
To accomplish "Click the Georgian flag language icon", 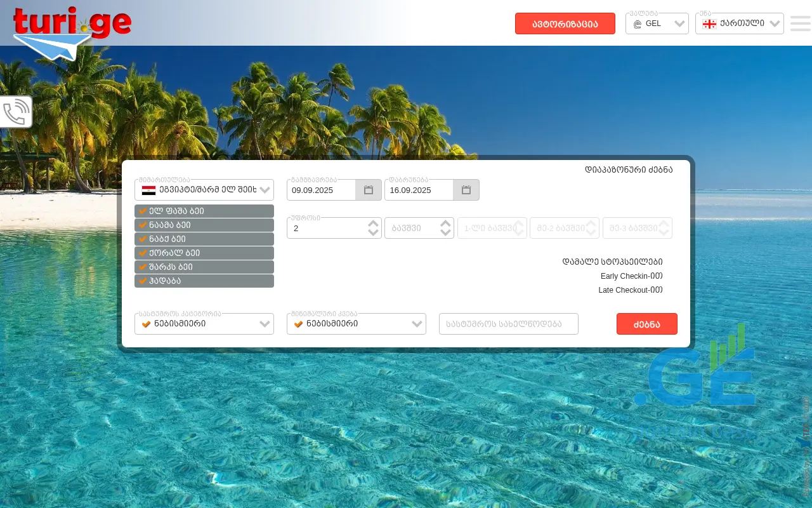I will pyautogui.click(x=709, y=24).
